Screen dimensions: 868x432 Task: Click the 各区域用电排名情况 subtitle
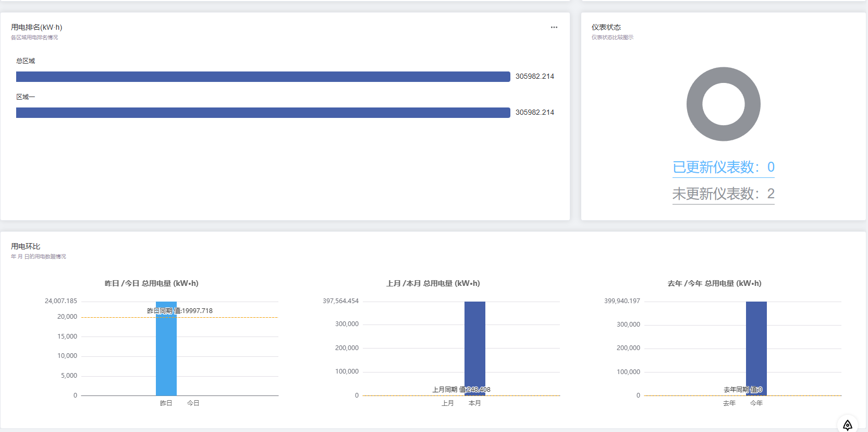(34, 38)
